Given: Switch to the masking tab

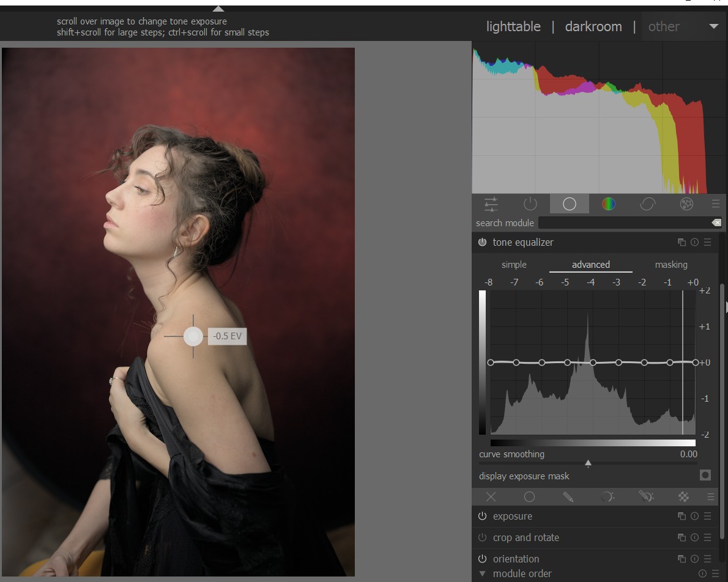Looking at the screenshot, I should pyautogui.click(x=671, y=265).
